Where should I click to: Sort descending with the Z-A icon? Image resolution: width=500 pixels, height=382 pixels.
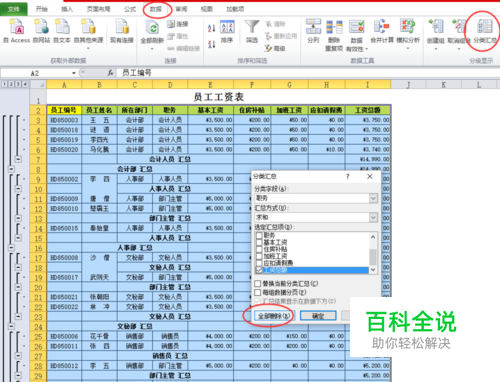tap(211, 44)
